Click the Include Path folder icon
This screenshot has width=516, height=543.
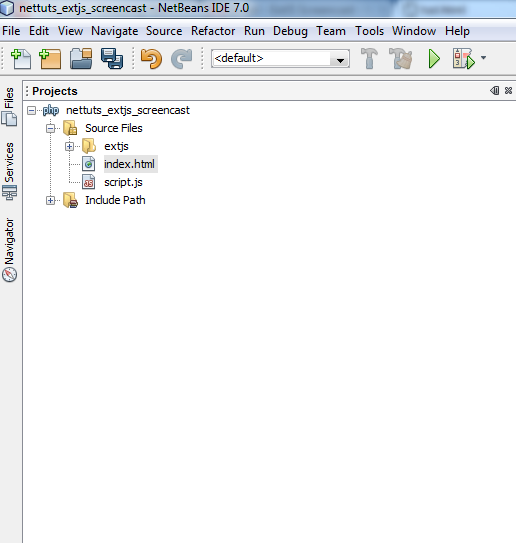pyautogui.click(x=71, y=201)
